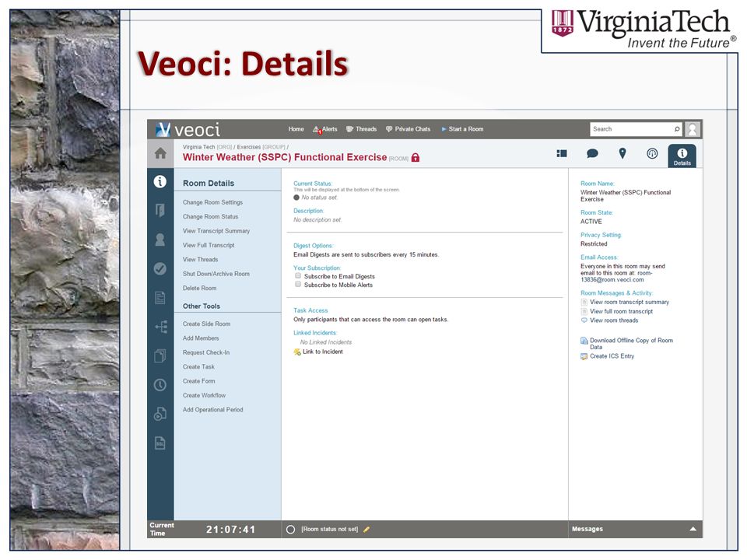
Task: Open View Threads in Room Details
Action: coord(201,260)
